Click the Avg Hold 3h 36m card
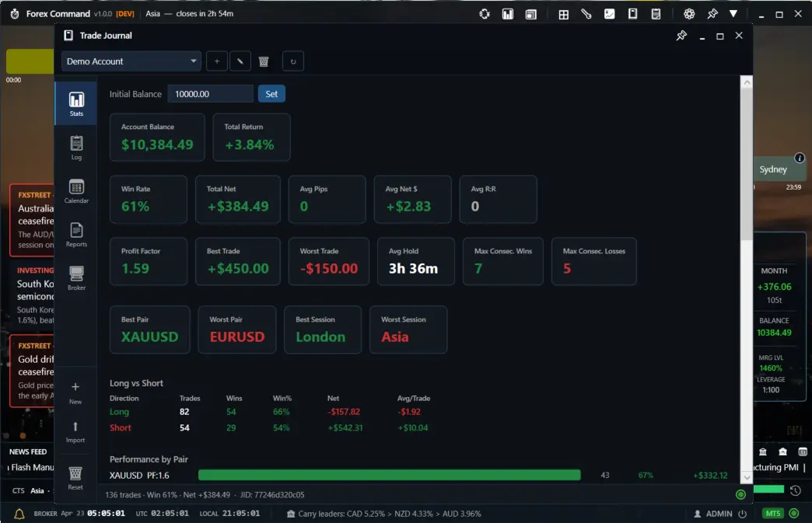The height and width of the screenshot is (523, 812). 416,262
